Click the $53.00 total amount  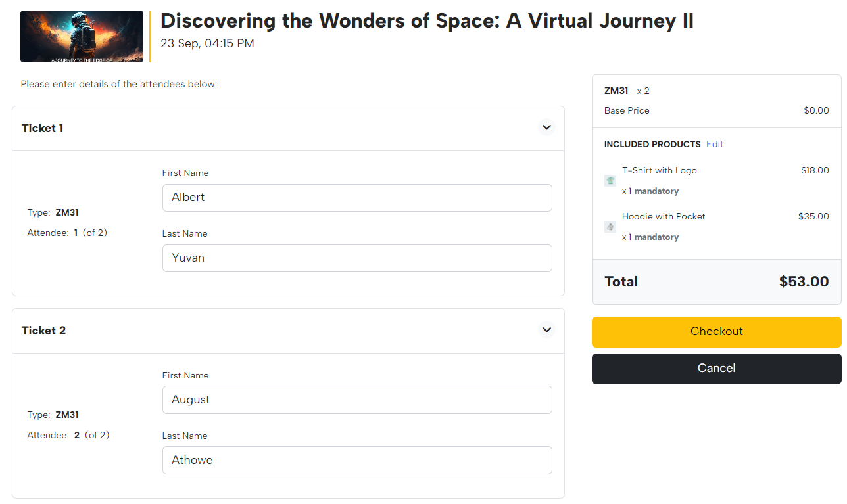point(804,282)
